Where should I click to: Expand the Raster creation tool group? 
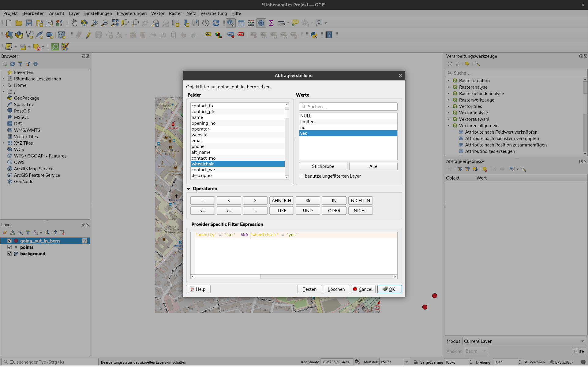click(448, 81)
